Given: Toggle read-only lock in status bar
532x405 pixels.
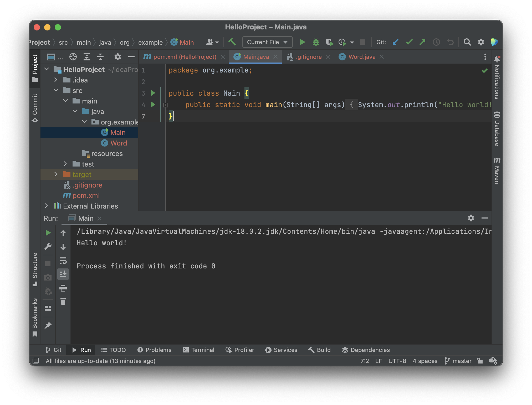Looking at the screenshot, I should [480, 361].
